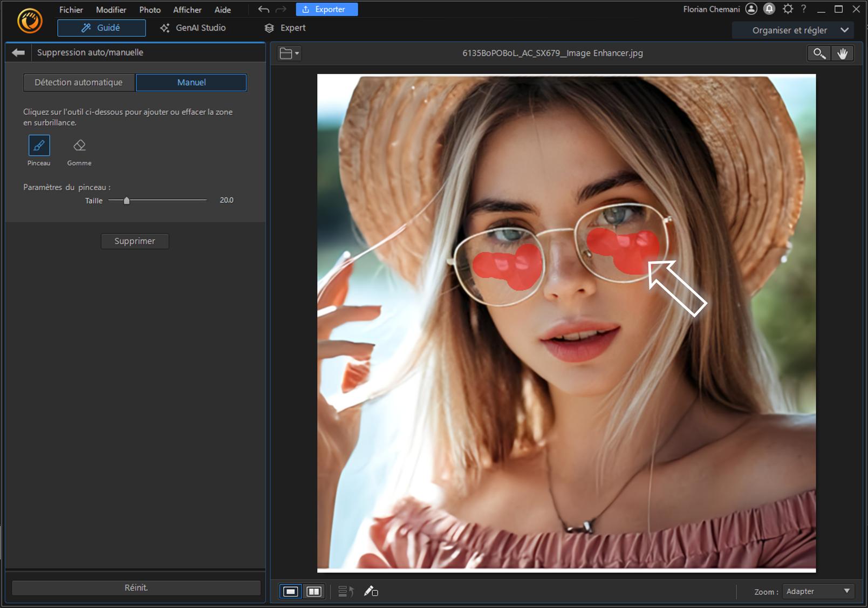Click the undo arrow icon
Image resolution: width=868 pixels, height=608 pixels.
pyautogui.click(x=263, y=9)
